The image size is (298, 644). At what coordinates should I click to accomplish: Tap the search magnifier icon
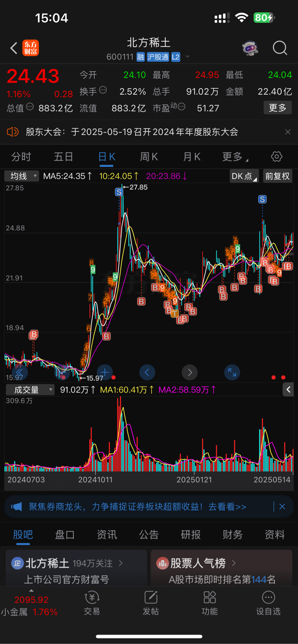pos(280,48)
